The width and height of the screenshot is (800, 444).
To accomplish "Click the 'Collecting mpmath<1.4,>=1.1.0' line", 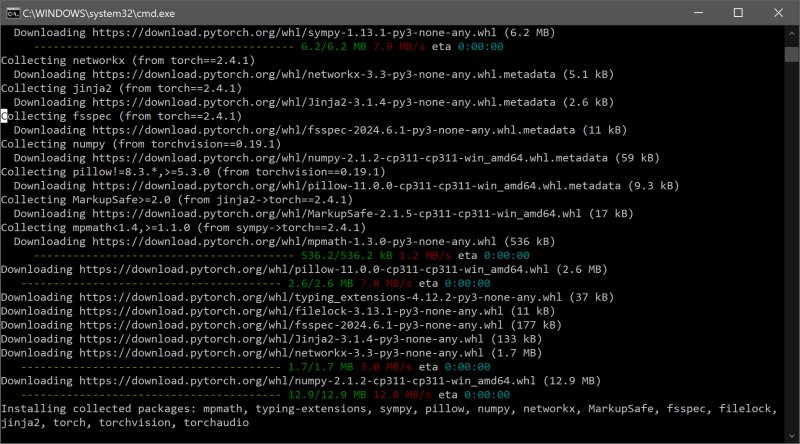I will tap(184, 228).
